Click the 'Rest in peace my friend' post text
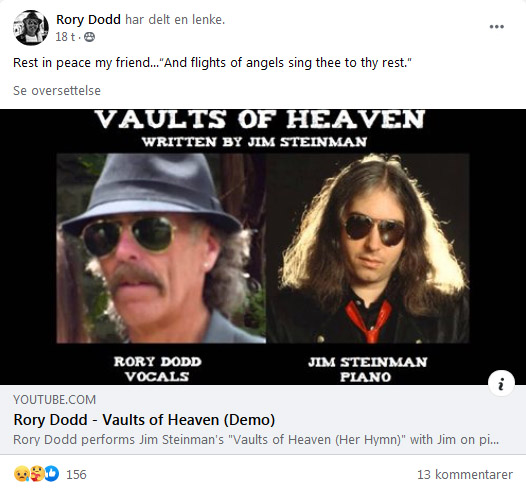This screenshot has height=492, width=526. (x=212, y=63)
